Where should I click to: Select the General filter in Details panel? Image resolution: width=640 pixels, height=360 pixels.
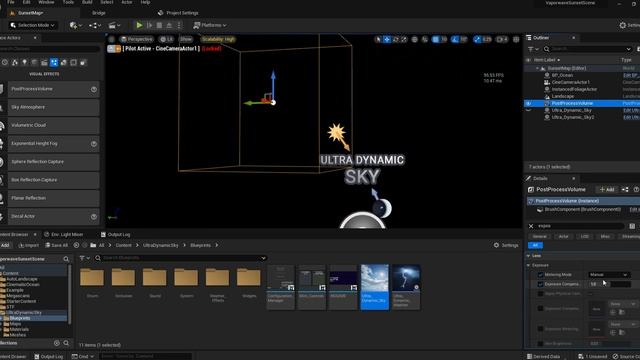(x=539, y=237)
